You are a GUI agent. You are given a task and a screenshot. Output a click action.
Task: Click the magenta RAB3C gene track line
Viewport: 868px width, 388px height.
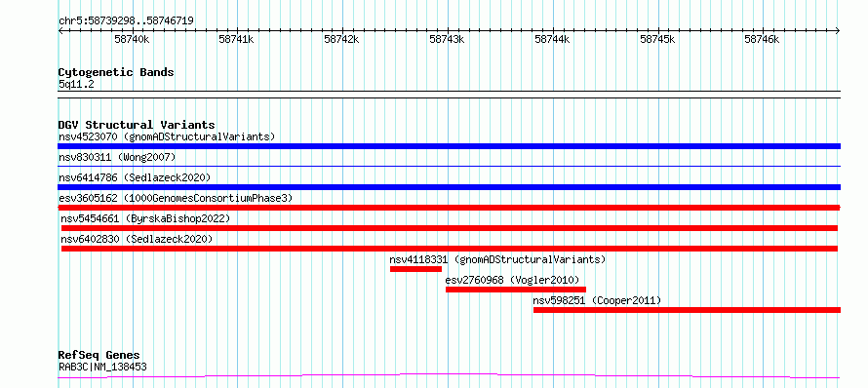pyautogui.click(x=449, y=376)
